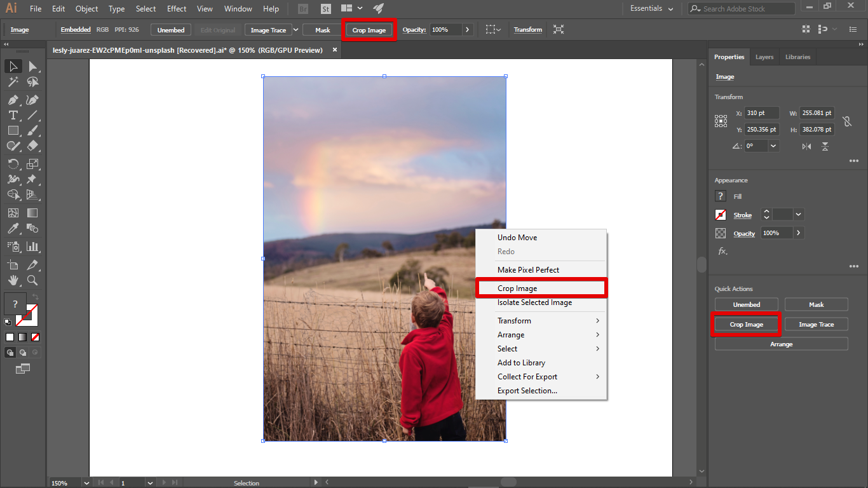Viewport: 868px width, 488px height.
Task: Select the Rectangle tool
Action: point(13,130)
